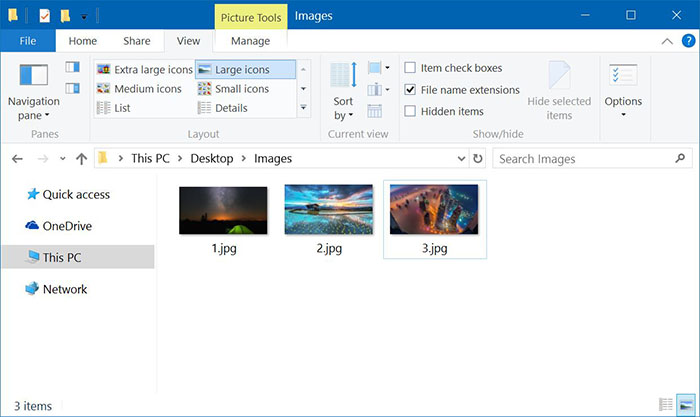The width and height of the screenshot is (700, 417).
Task: Click the Manage tab under Picture Tools
Action: (250, 41)
